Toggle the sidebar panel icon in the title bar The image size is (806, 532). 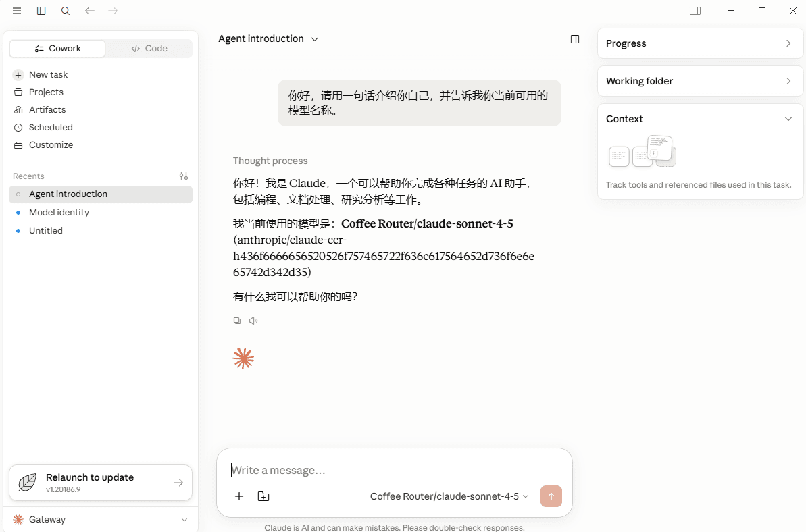tap(41, 11)
